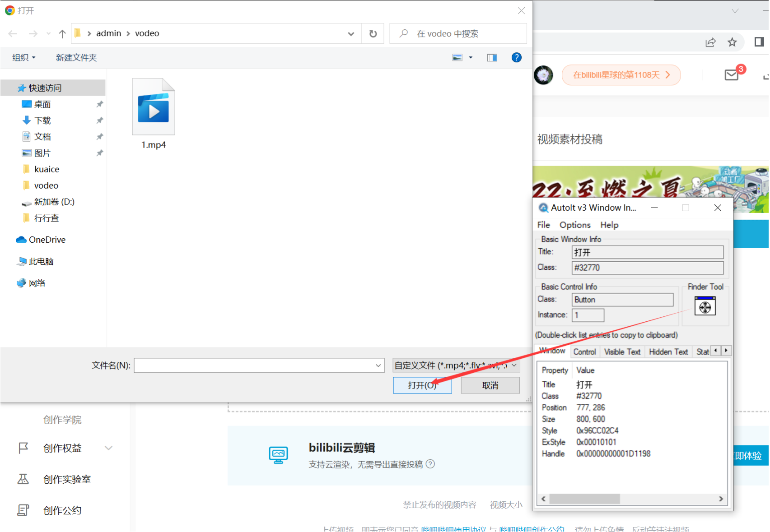Switch to Control tab in AutoIt

tap(584, 352)
